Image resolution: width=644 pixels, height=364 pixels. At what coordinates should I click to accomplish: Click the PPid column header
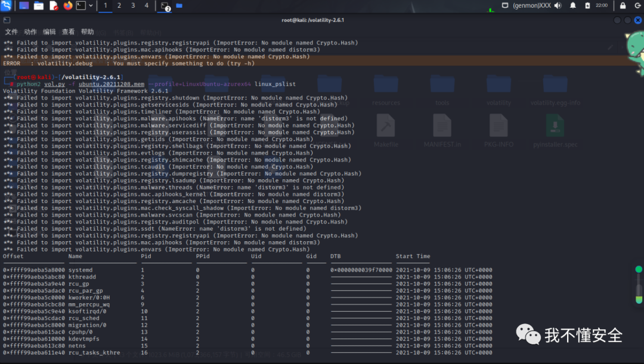203,256
